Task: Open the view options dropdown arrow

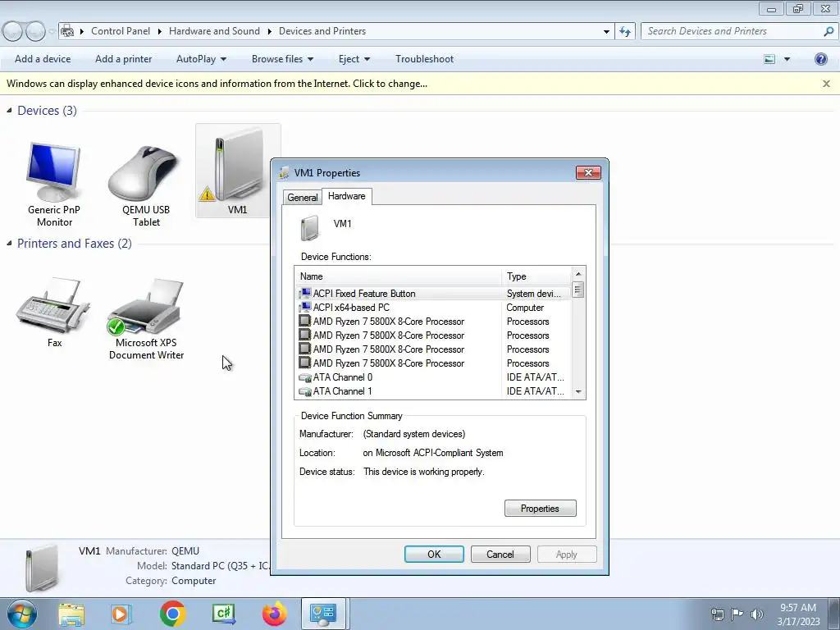Action: pyautogui.click(x=787, y=59)
